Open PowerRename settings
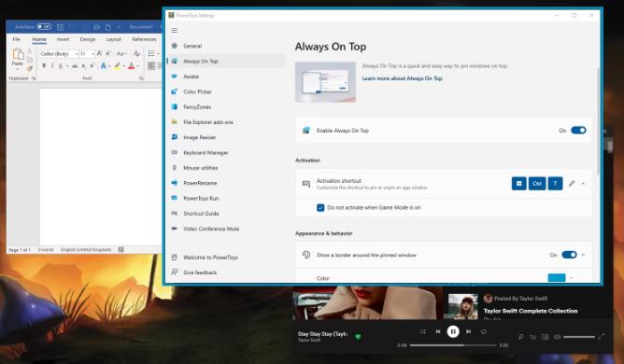This screenshot has height=364, width=624. pyautogui.click(x=226, y=183)
